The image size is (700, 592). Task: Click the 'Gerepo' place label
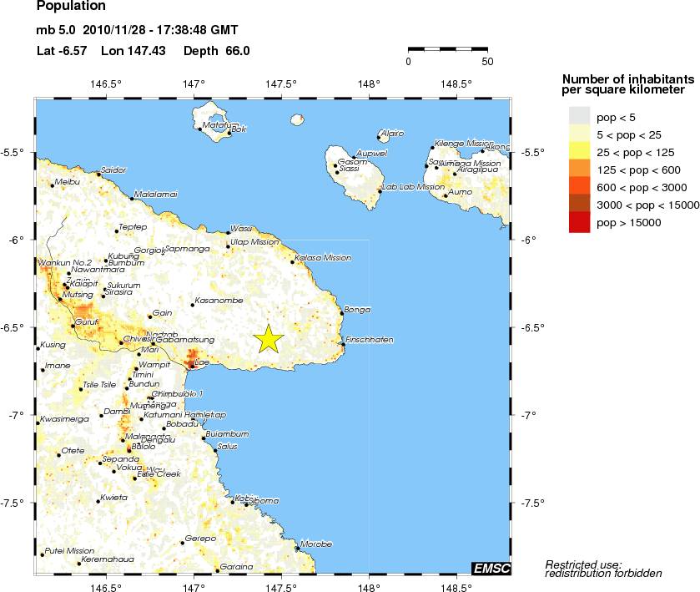(x=200, y=539)
